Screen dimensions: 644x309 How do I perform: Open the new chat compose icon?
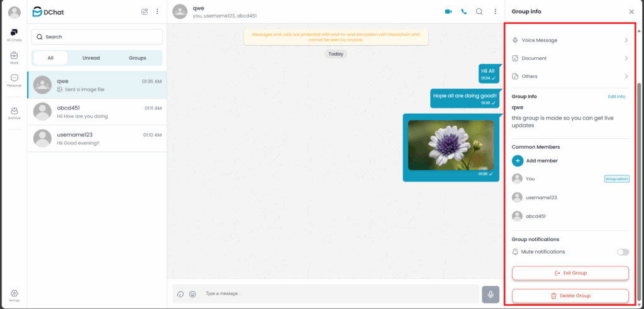point(145,11)
